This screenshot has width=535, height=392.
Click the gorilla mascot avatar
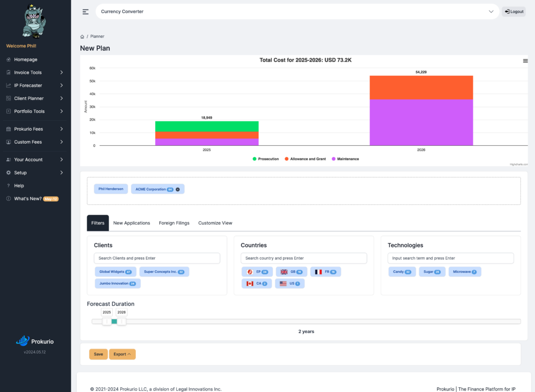pos(34,21)
